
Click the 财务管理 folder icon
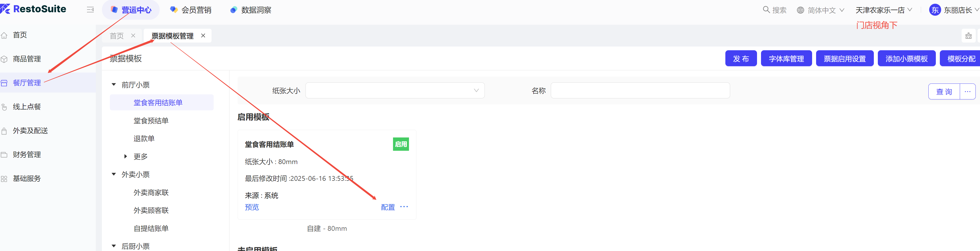click(4, 155)
